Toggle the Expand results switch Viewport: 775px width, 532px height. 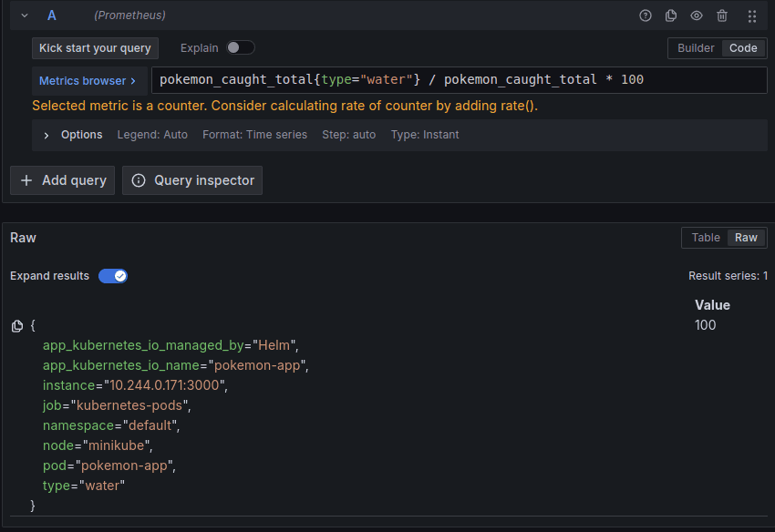(113, 276)
